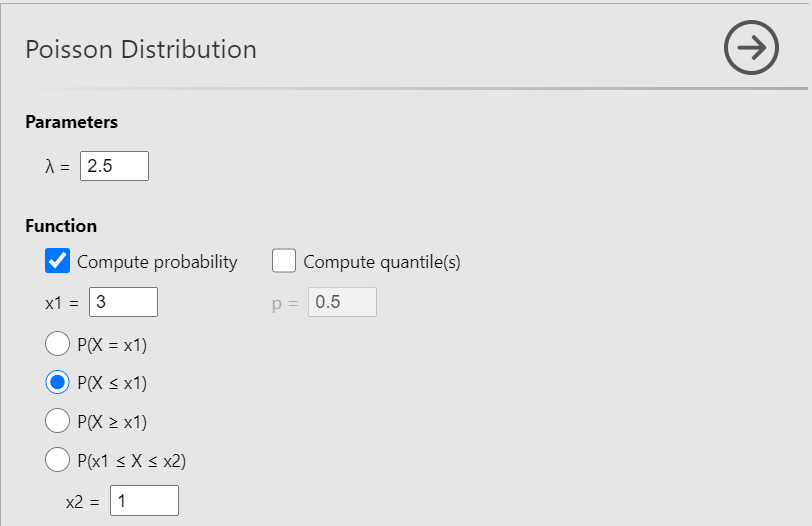Click the "Compute quantile(s)" label text
The height and width of the screenshot is (526, 812).
coord(381,262)
